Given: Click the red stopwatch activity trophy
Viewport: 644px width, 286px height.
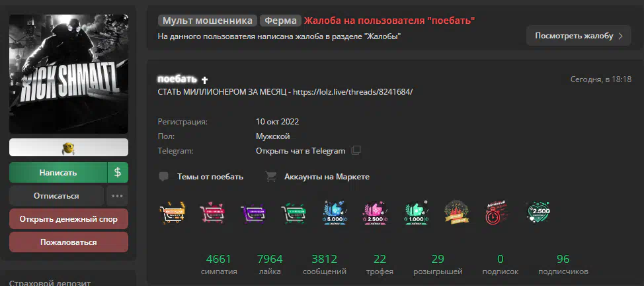Looking at the screenshot, I should coord(497,213).
